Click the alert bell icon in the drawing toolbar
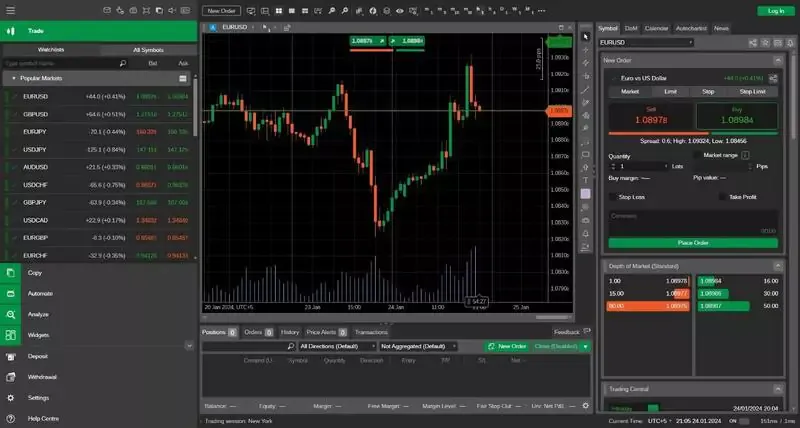Screen dimensions: 800x428 (586, 234)
